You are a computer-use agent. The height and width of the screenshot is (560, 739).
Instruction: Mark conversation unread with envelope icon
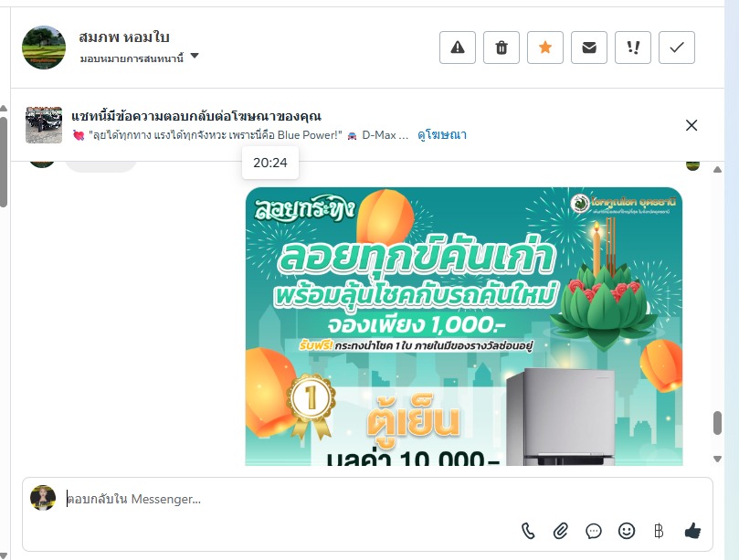click(x=588, y=48)
